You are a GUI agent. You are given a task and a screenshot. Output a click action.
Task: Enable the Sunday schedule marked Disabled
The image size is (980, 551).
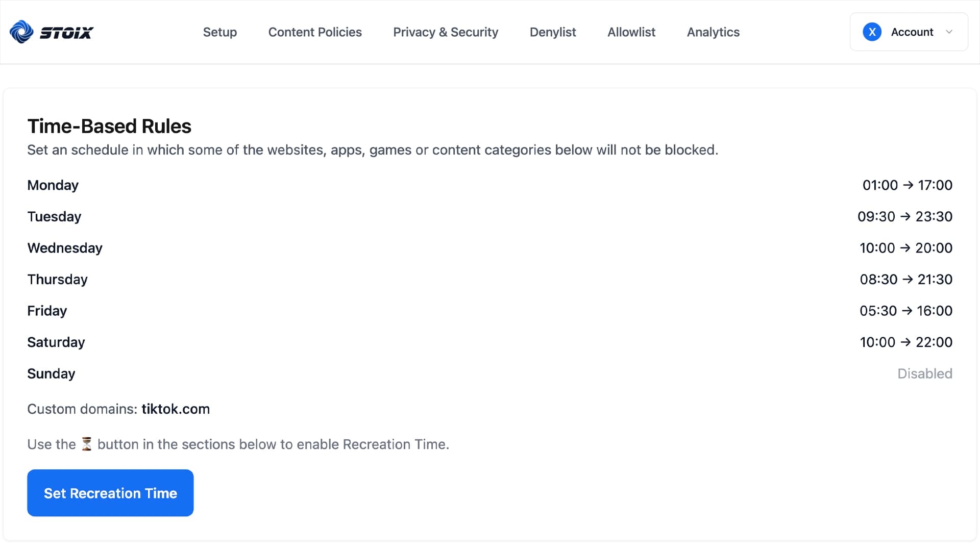click(925, 373)
